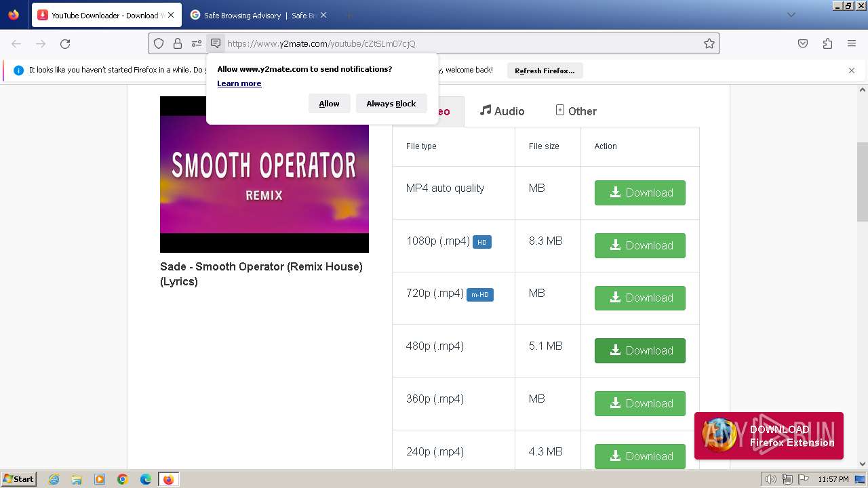Select the Firefox taskbar button
The height and width of the screenshot is (488, 868).
click(x=168, y=479)
